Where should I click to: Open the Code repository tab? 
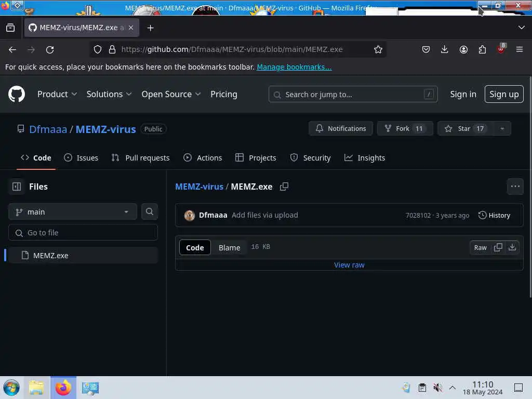pos(36,158)
